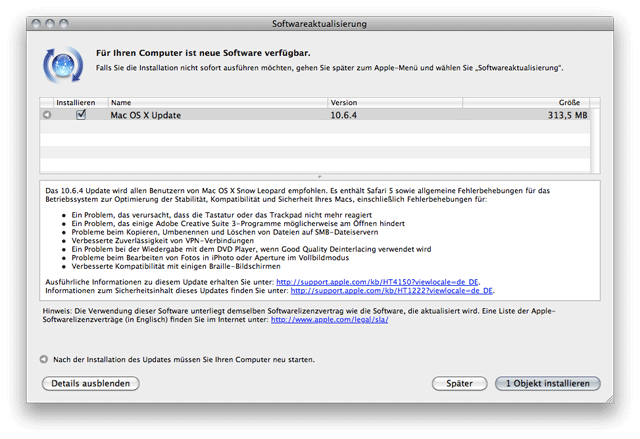Click the restart-required icon beside Mac OS X Update row

click(47, 115)
